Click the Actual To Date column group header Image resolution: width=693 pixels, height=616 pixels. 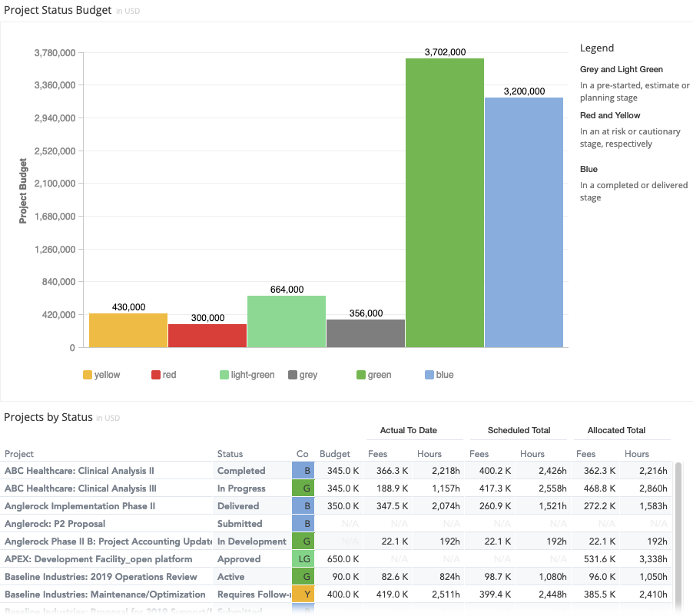click(409, 430)
